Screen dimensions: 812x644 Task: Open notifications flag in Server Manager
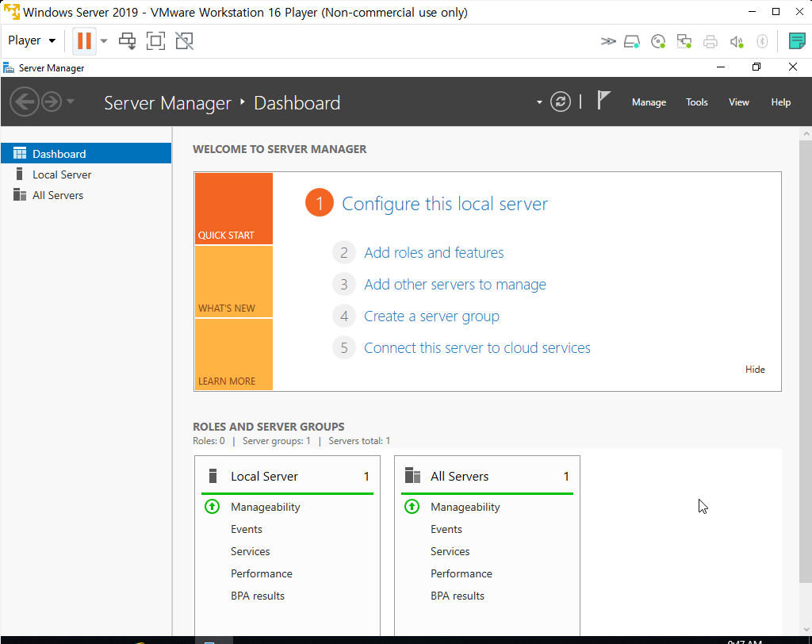(603, 101)
